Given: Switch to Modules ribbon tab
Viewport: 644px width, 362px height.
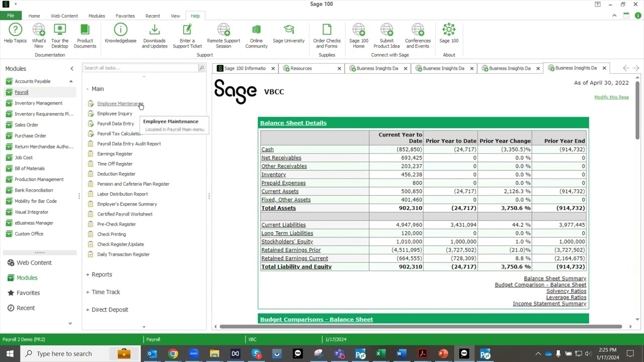Looking at the screenshot, I should coord(97,16).
